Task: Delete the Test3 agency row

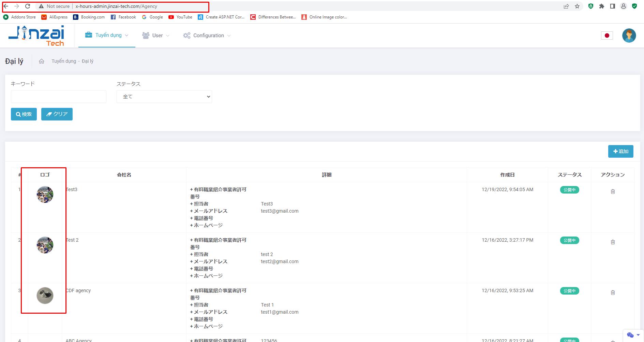Action: pyautogui.click(x=613, y=191)
